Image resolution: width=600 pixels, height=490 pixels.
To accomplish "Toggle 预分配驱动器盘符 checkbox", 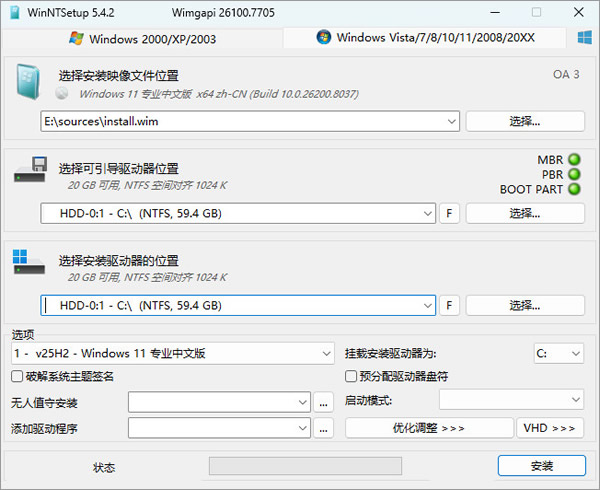I will 351,377.
